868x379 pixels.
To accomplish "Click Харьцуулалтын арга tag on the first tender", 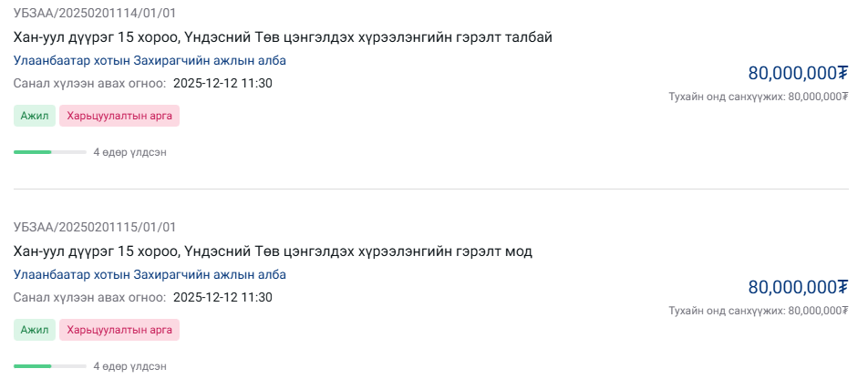I will 119,116.
